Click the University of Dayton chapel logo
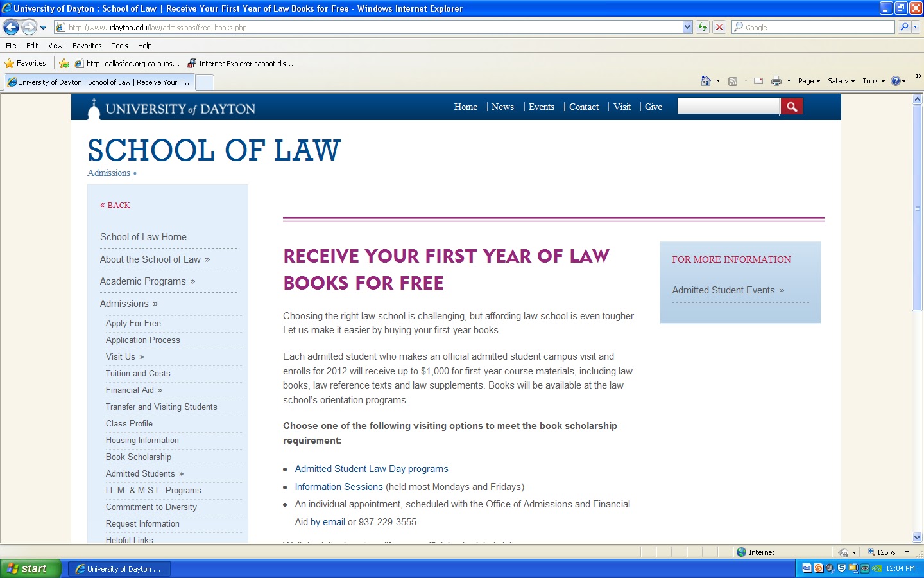The width and height of the screenshot is (924, 578). click(94, 109)
